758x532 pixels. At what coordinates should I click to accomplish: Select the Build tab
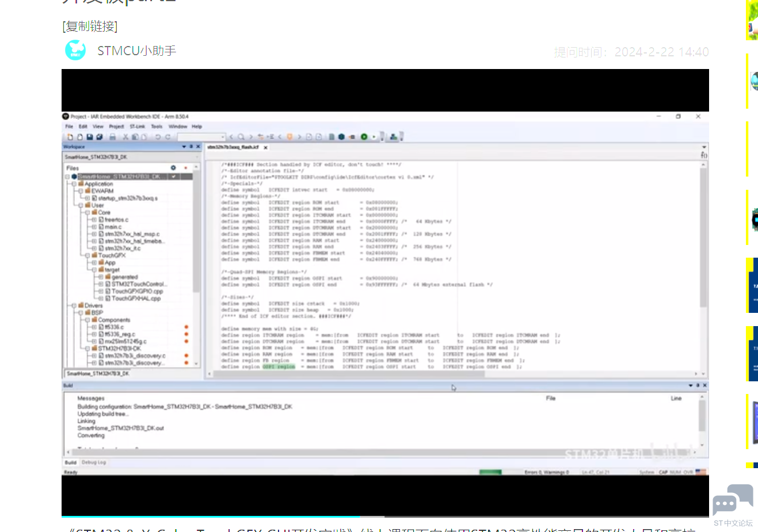(70, 462)
